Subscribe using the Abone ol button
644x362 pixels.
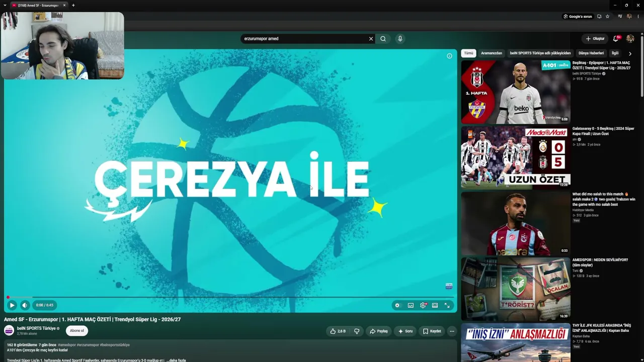tap(77, 330)
